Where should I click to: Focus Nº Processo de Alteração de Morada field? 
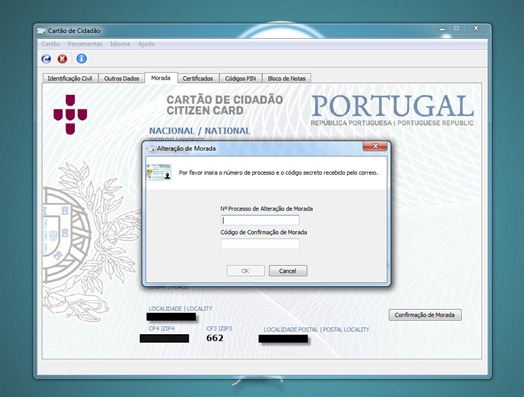click(x=260, y=220)
